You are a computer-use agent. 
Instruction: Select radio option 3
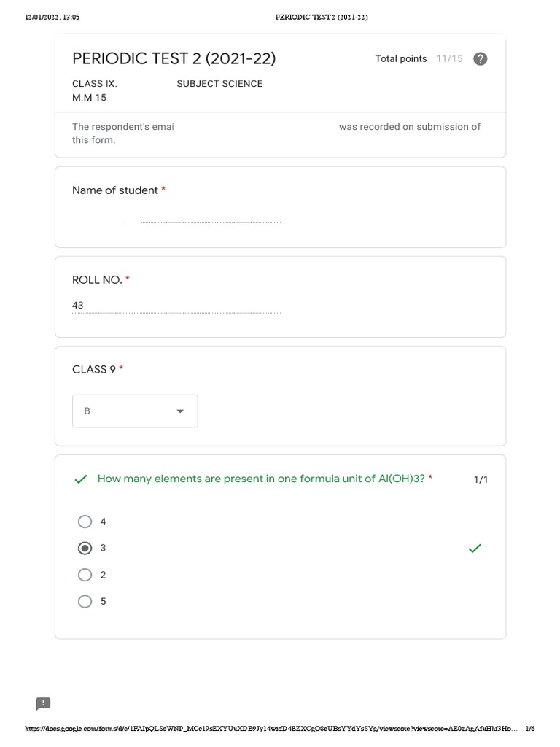[x=85, y=548]
